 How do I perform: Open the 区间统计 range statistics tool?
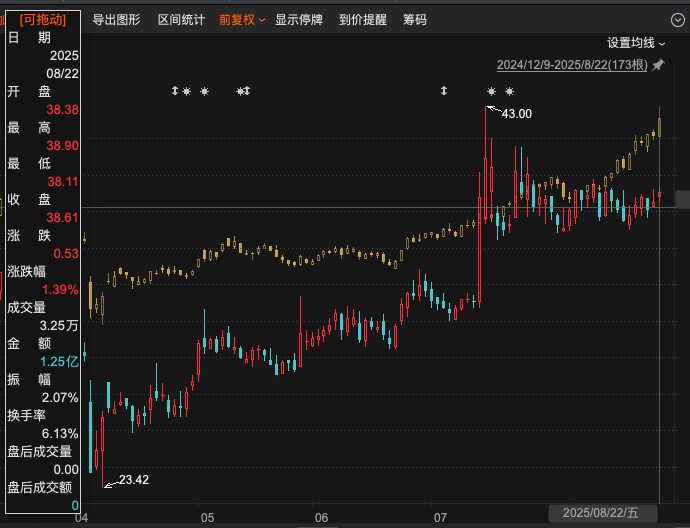[x=181, y=19]
